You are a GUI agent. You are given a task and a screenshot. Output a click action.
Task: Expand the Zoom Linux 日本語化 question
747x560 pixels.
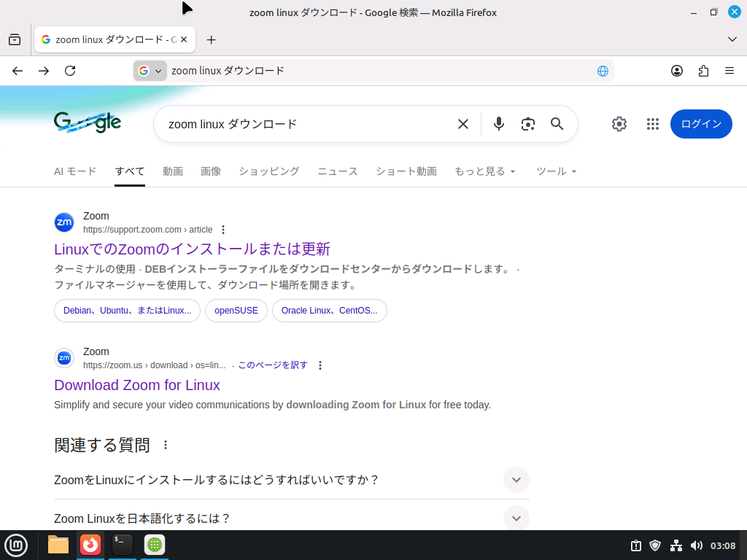[x=516, y=518]
